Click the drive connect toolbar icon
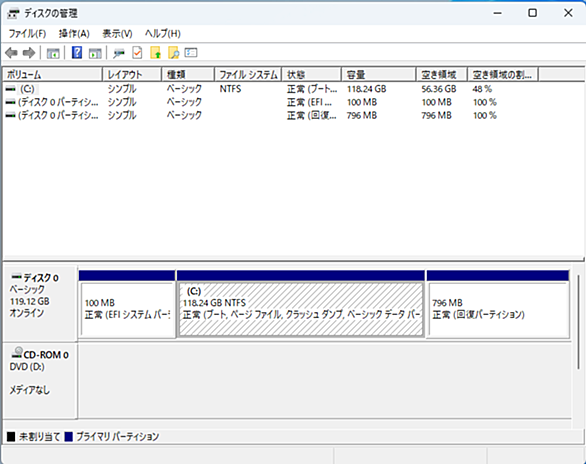Screen dimensions: 586x464 (119, 53)
